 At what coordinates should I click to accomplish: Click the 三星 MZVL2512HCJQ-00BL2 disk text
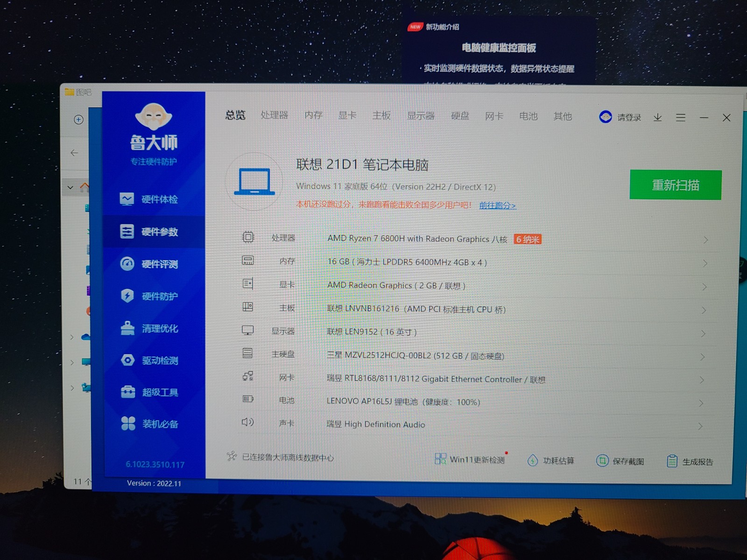click(x=416, y=356)
